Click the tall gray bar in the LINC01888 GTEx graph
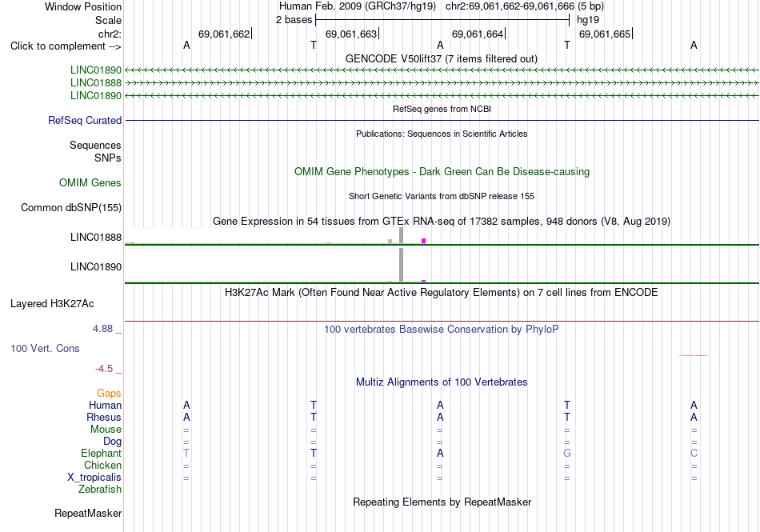Viewport: 760px width, 532px height. [x=402, y=235]
